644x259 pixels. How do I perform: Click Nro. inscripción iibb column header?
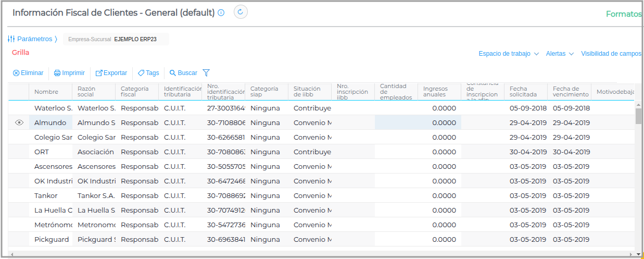pyautogui.click(x=353, y=92)
